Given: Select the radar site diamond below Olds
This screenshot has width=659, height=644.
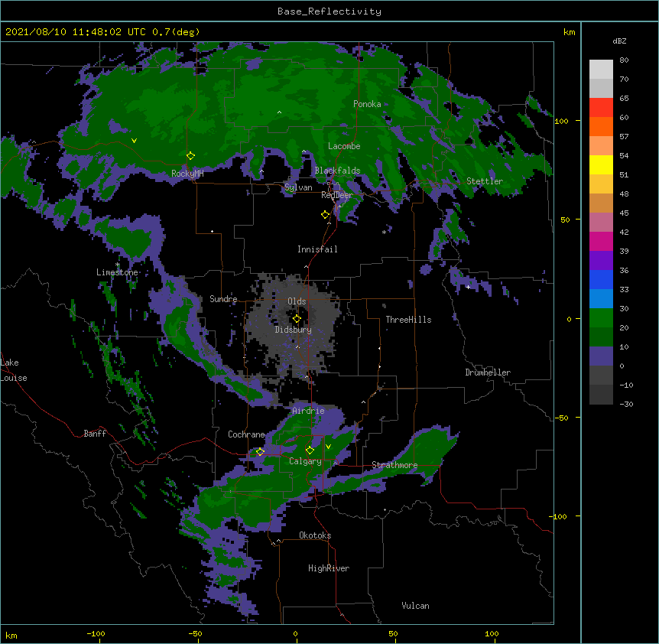Looking at the screenshot, I should pyautogui.click(x=297, y=319).
